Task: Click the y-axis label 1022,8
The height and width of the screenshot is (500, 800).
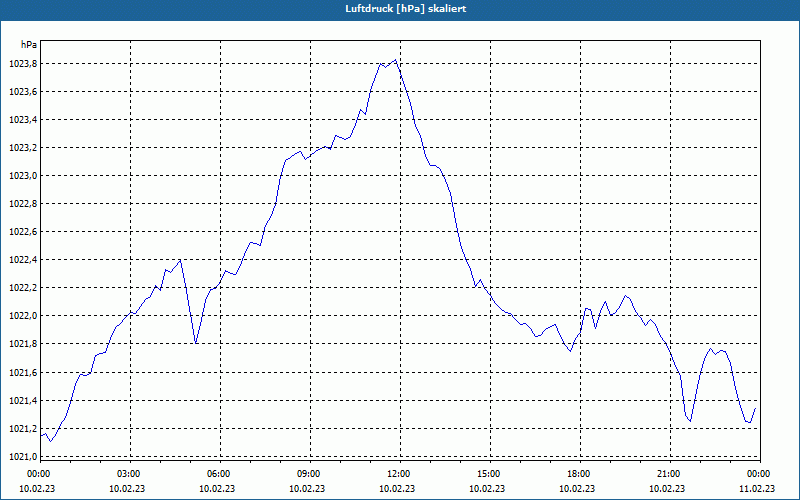Action: pyautogui.click(x=23, y=204)
